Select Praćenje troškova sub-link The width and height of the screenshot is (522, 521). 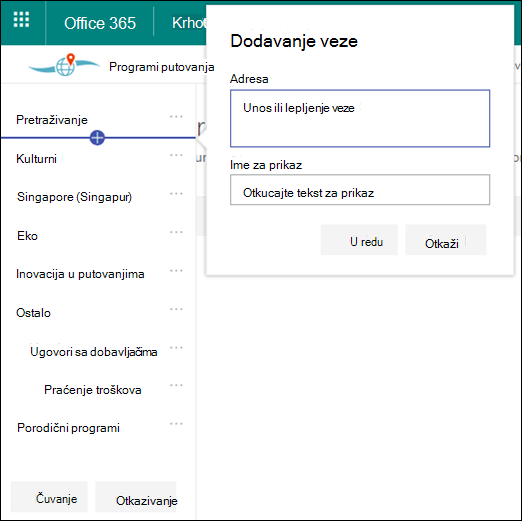(x=93, y=390)
